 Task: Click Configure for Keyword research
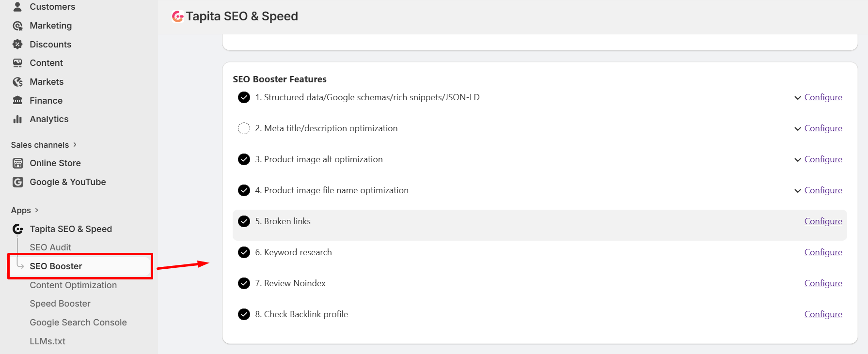(x=823, y=252)
